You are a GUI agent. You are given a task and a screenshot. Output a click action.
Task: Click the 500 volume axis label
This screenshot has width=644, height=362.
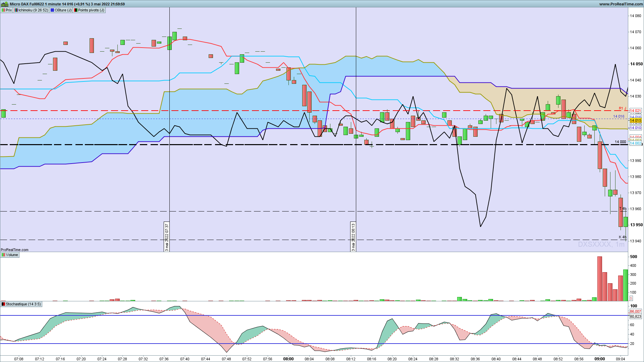pos(634,257)
